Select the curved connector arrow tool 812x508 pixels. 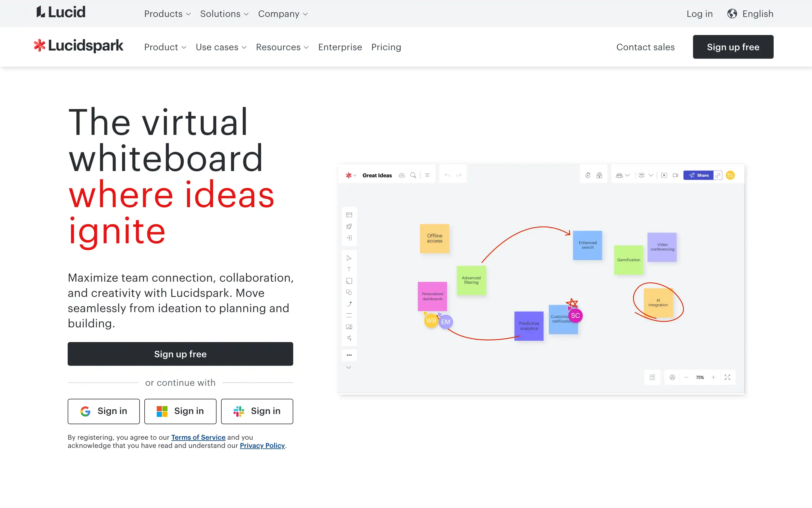pos(349,304)
